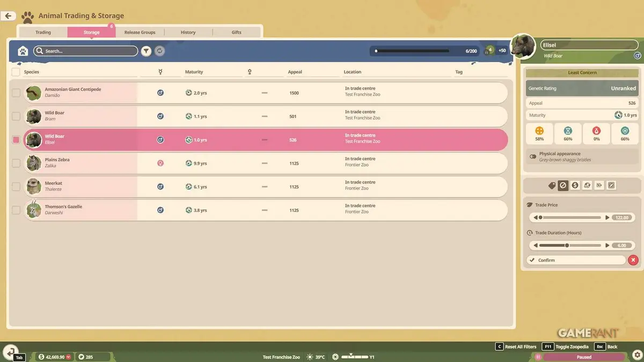
Task: Check the Wild Boar Bram row checkbox
Action: point(16,116)
